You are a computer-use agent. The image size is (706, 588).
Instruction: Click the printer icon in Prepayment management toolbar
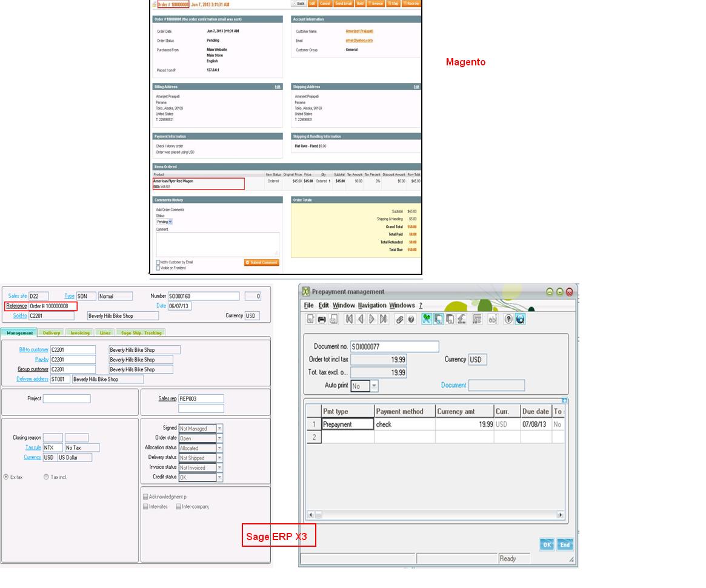coord(321,319)
